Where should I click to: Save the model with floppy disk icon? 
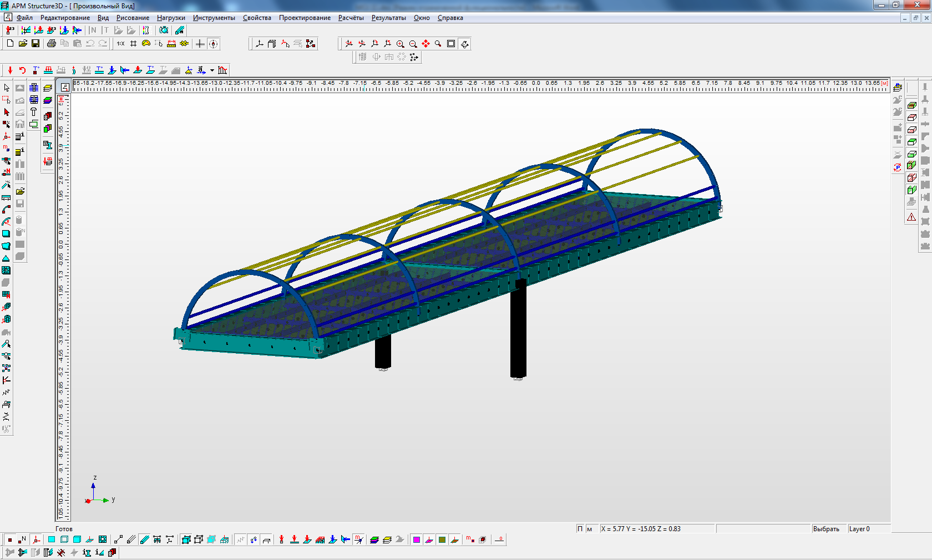[x=36, y=43]
